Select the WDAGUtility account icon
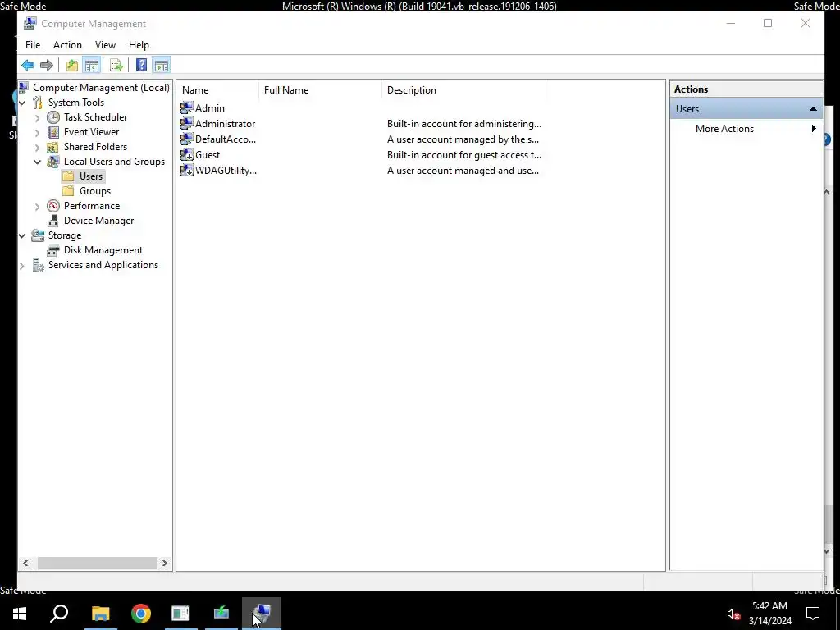 coord(186,170)
